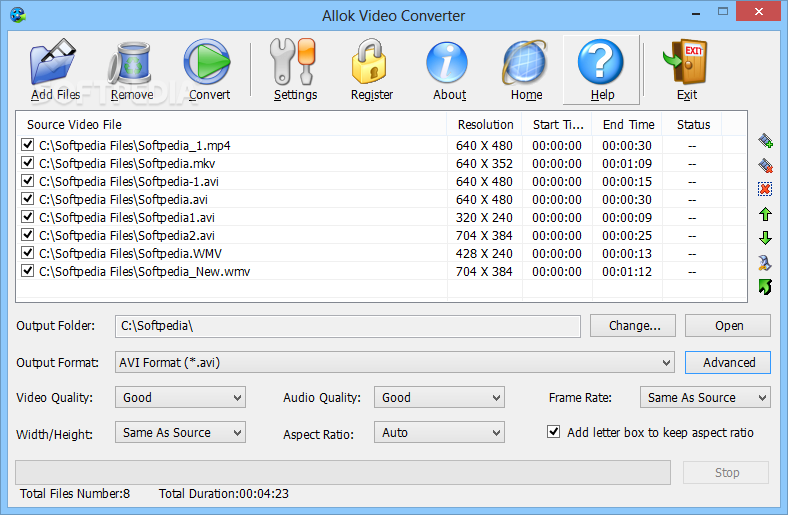Click the green curved arrow icon in side toolbar
788x515 pixels.
click(x=765, y=287)
